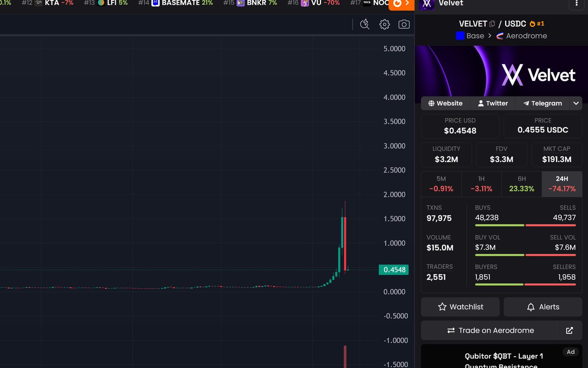The height and width of the screenshot is (368, 588).
Task: Click the 5.0000 price axis label
Action: (x=394, y=49)
